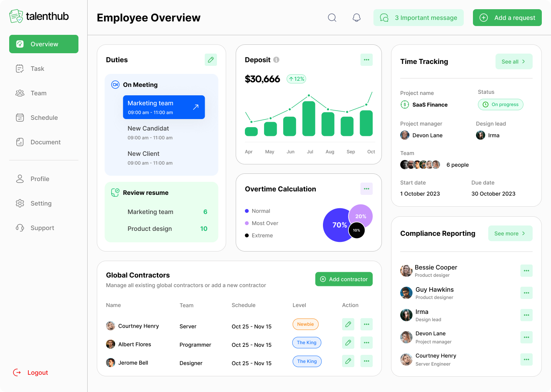Viewport: 551px width, 392px height.
Task: Expand Albert Flores row options
Action: 367,343
